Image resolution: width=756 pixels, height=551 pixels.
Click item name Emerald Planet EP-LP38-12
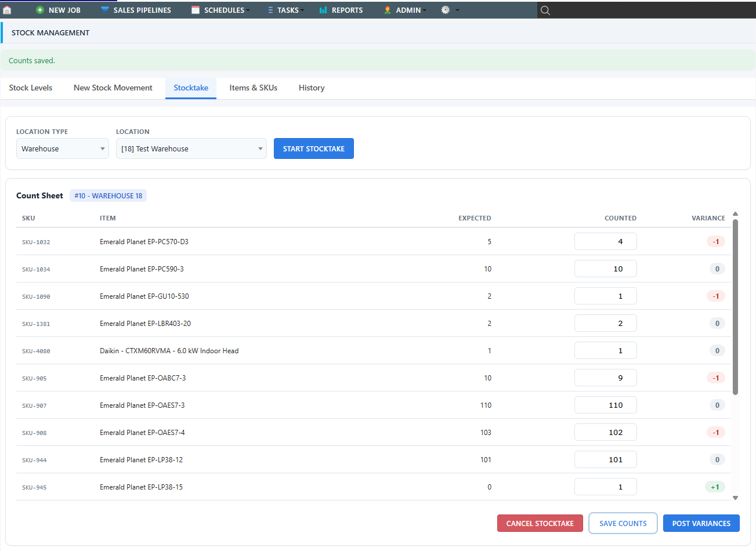[141, 459]
